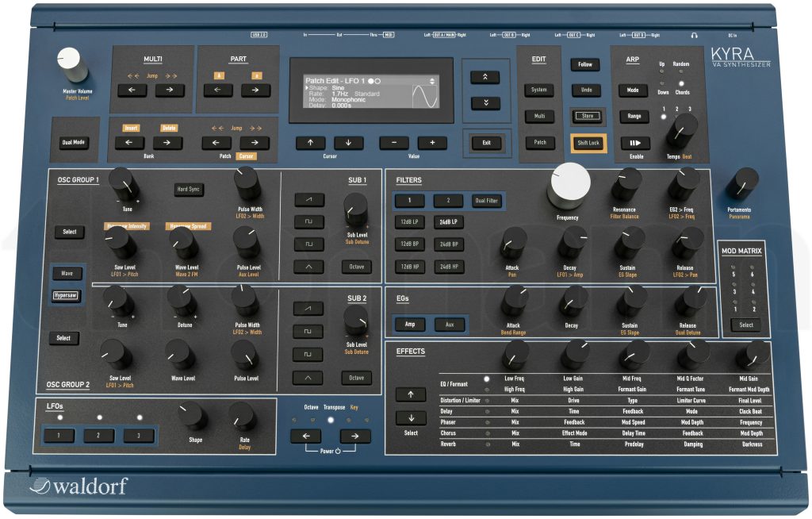Click the ARP Tempo knob
This screenshot has width=812, height=519.
tap(681, 129)
